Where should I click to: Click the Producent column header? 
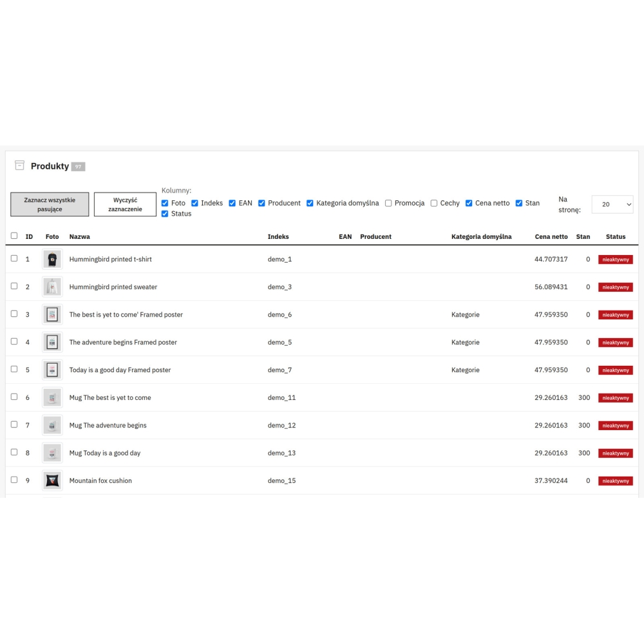pyautogui.click(x=375, y=236)
